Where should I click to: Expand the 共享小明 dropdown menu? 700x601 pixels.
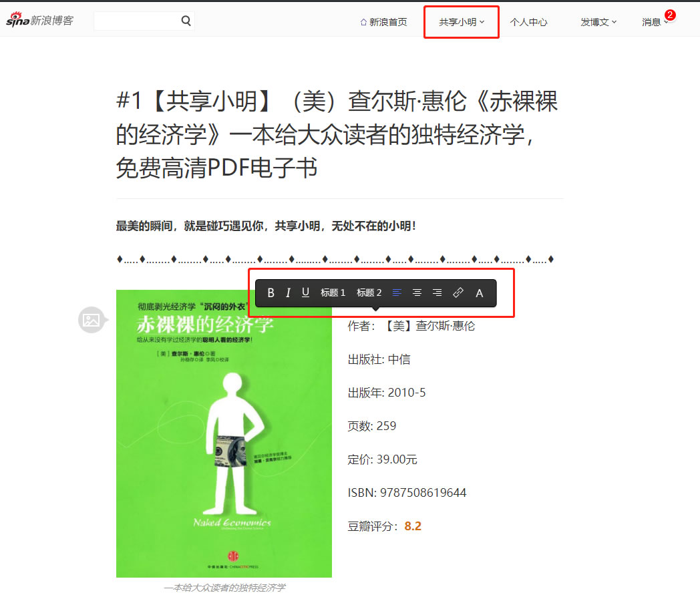click(462, 22)
